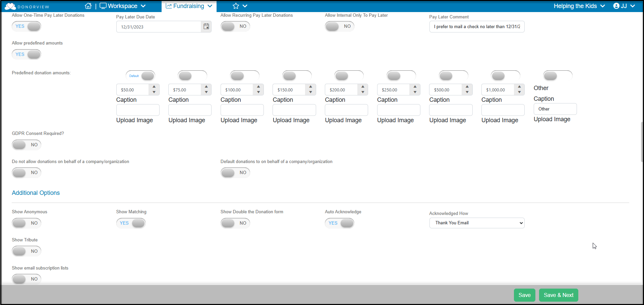
Task: Toggle Allow One-Time Pay Later Donations
Action: click(26, 26)
